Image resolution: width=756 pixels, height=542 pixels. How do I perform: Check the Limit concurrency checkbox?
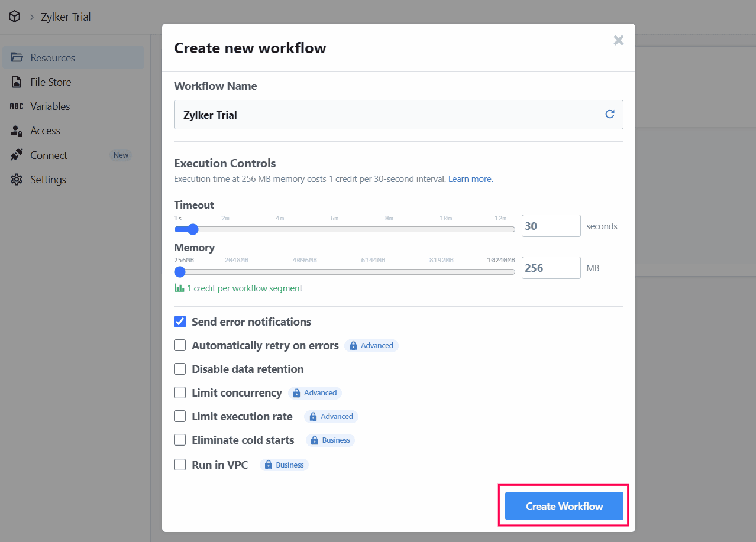tap(180, 392)
